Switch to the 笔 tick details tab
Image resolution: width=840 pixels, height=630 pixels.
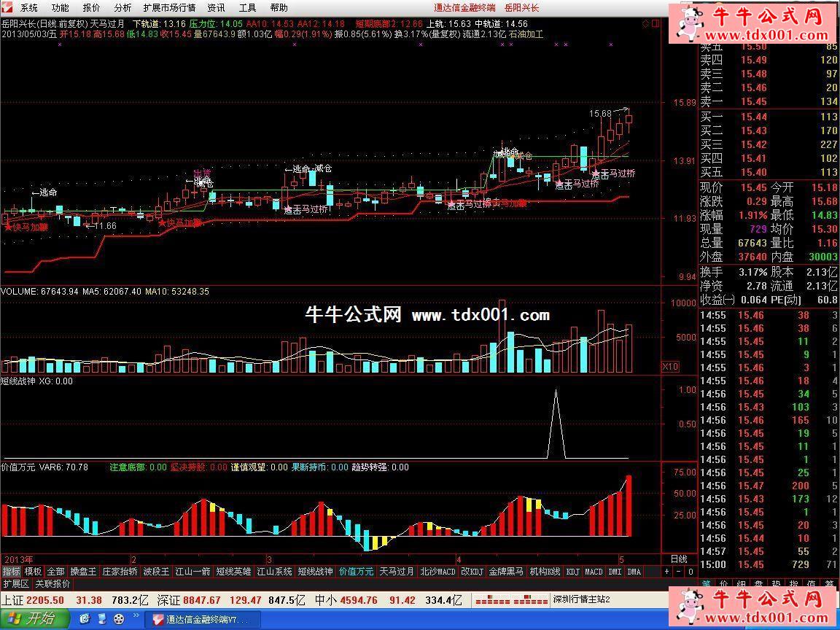tap(706, 584)
